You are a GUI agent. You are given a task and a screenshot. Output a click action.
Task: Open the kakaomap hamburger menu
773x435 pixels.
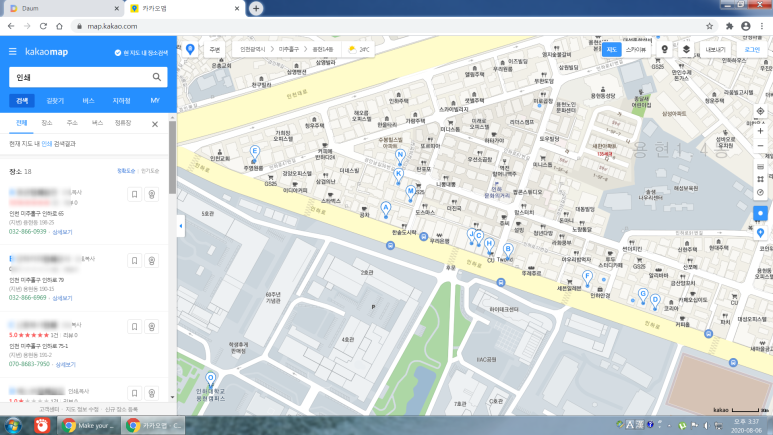[x=13, y=51]
